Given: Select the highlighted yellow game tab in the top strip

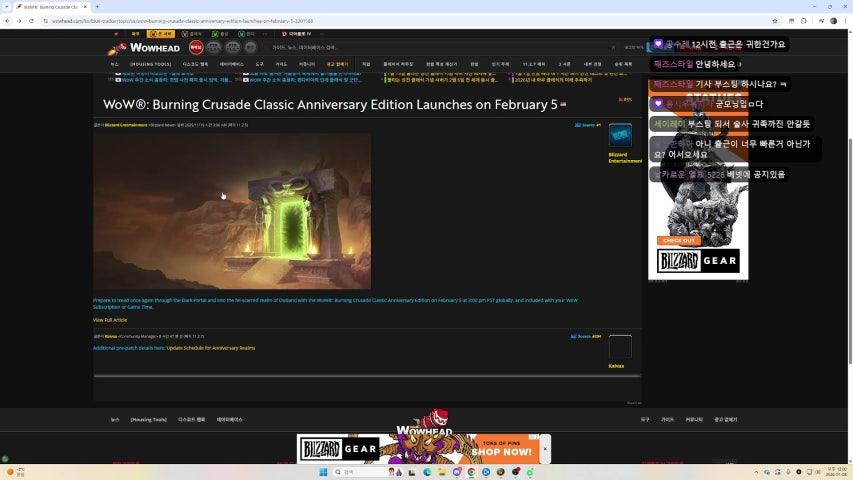Looking at the screenshot, I should point(160,34).
